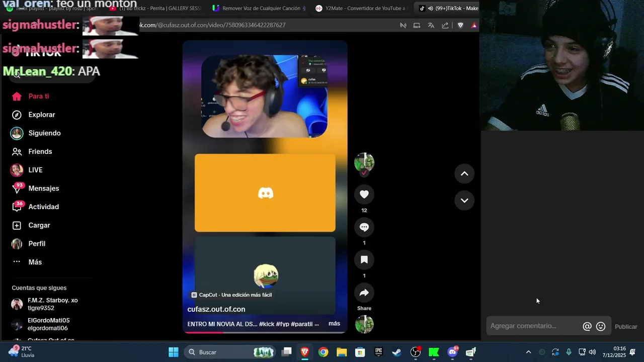
Task: Click the browser translate page icon
Action: 431,25
